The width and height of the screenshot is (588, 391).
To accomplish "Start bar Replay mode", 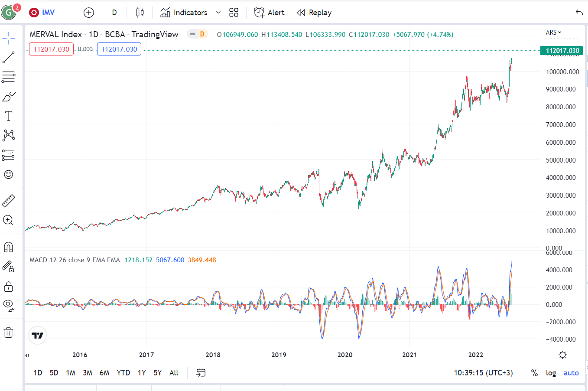I will tap(314, 13).
